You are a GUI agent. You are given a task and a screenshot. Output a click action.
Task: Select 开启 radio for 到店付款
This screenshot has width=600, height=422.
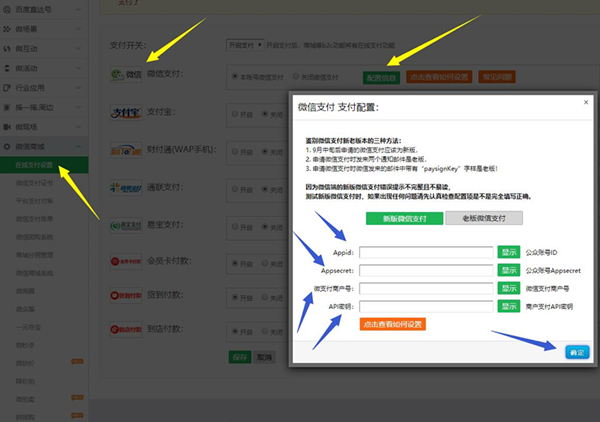235,331
